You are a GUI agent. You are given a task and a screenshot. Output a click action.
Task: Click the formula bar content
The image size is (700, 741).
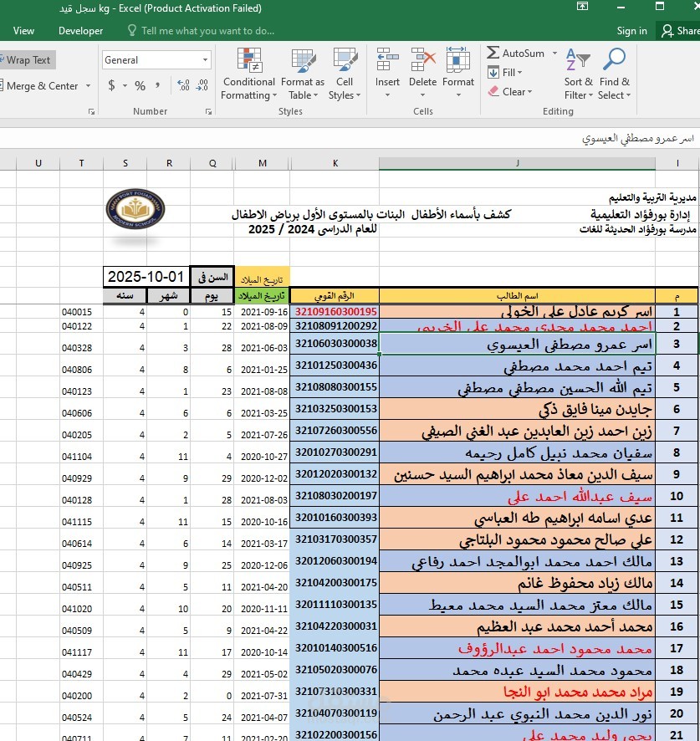[637, 138]
